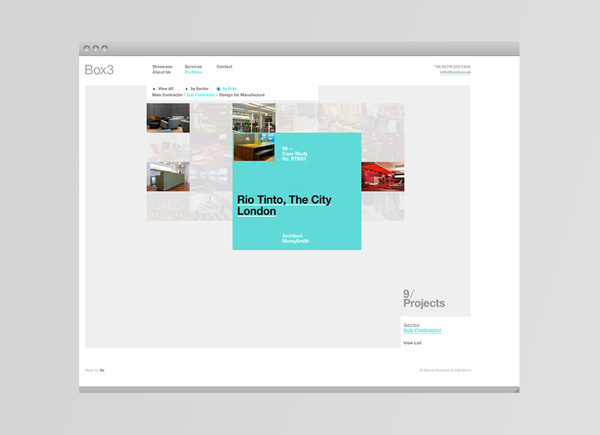Viewport: 600px width, 435px height.
Task: Open the Rio Tinto, The City London title
Action: (284, 205)
